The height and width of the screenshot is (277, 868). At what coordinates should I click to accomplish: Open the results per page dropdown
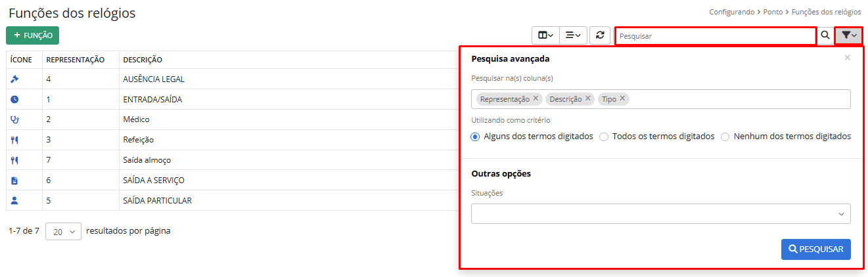[x=63, y=232]
